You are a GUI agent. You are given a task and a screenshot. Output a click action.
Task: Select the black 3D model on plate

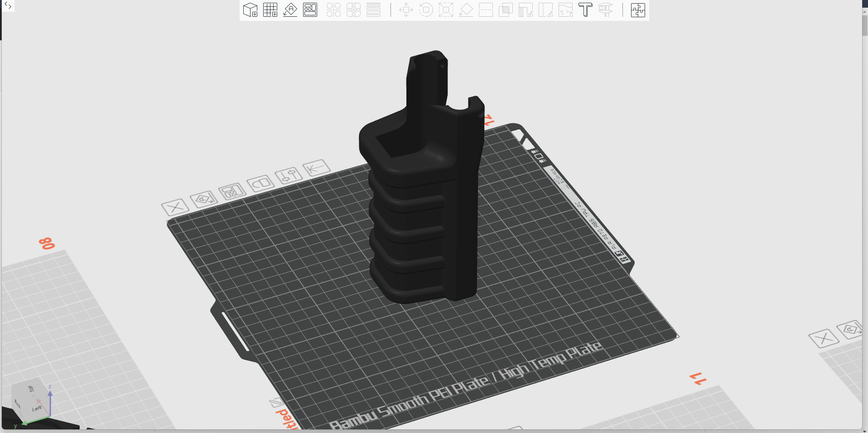[x=421, y=204]
